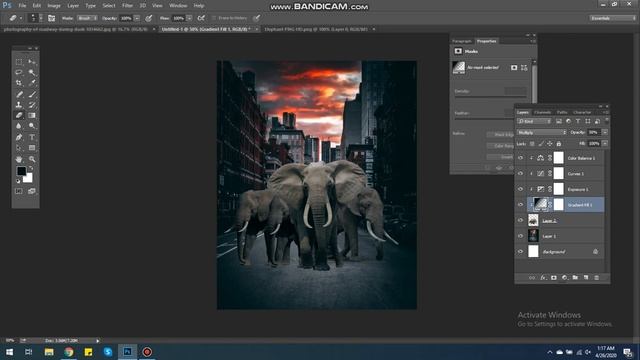Create new group folder icon
The height and width of the screenshot is (360, 640).
tap(575, 278)
